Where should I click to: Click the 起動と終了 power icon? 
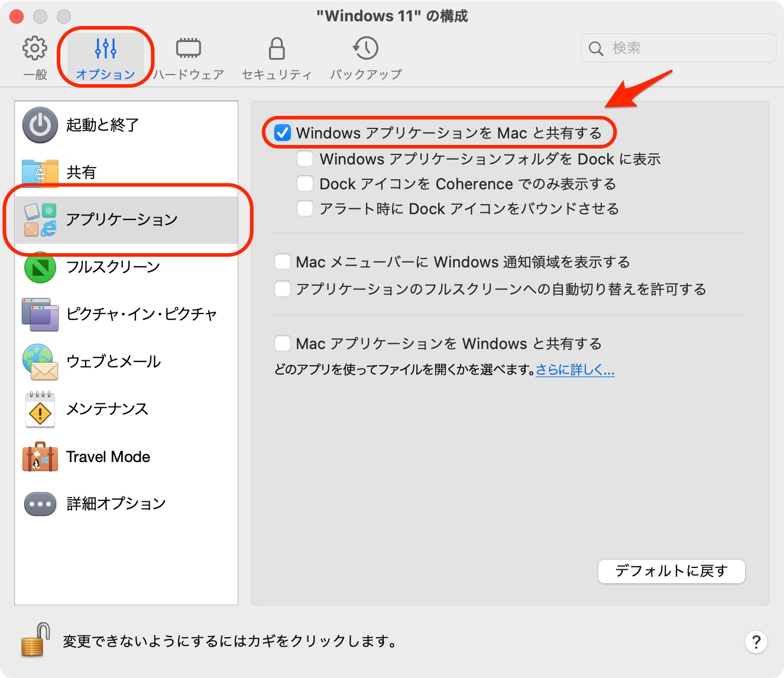(x=40, y=125)
